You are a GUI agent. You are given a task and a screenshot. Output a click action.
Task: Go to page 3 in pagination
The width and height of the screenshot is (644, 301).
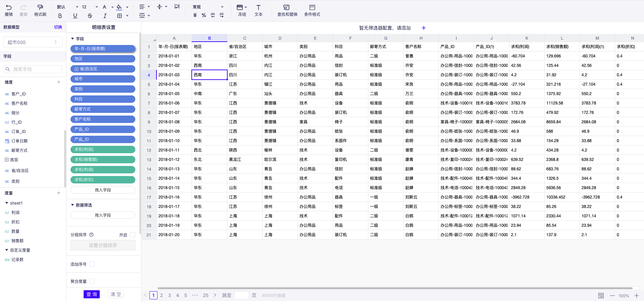point(170,295)
